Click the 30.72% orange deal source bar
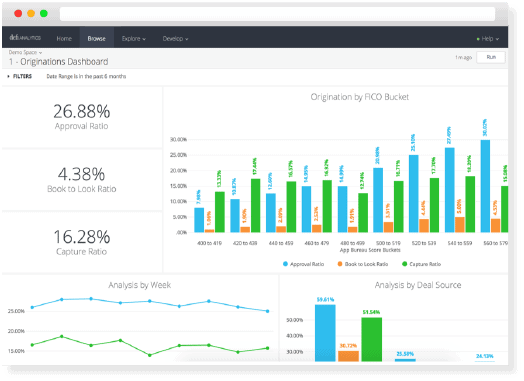The width and height of the screenshot is (524, 381). click(348, 356)
